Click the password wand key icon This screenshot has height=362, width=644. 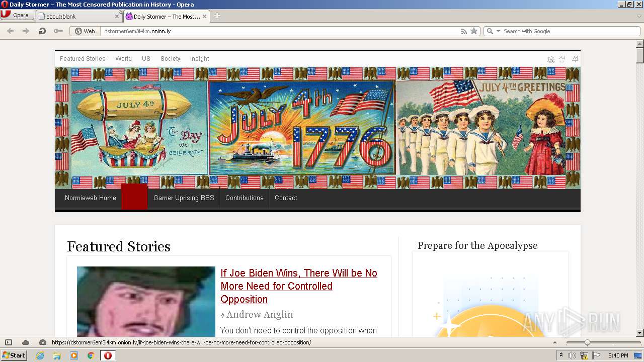pyautogui.click(x=58, y=31)
